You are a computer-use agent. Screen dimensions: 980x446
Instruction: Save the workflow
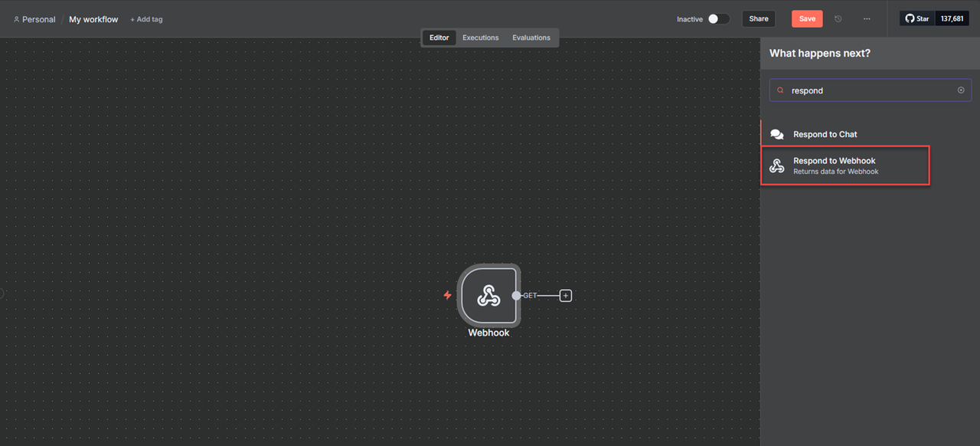(x=807, y=18)
